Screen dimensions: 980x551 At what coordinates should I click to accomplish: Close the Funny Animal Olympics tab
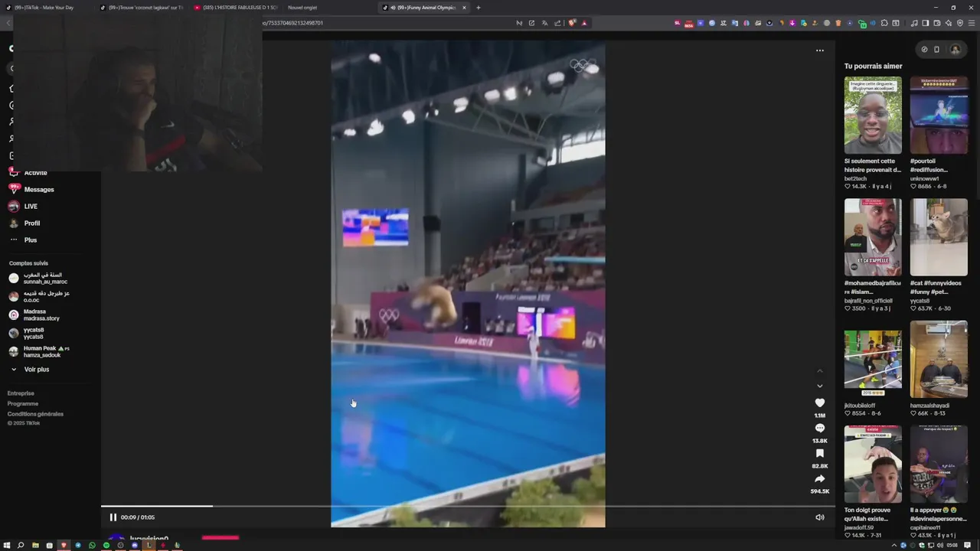click(x=464, y=8)
